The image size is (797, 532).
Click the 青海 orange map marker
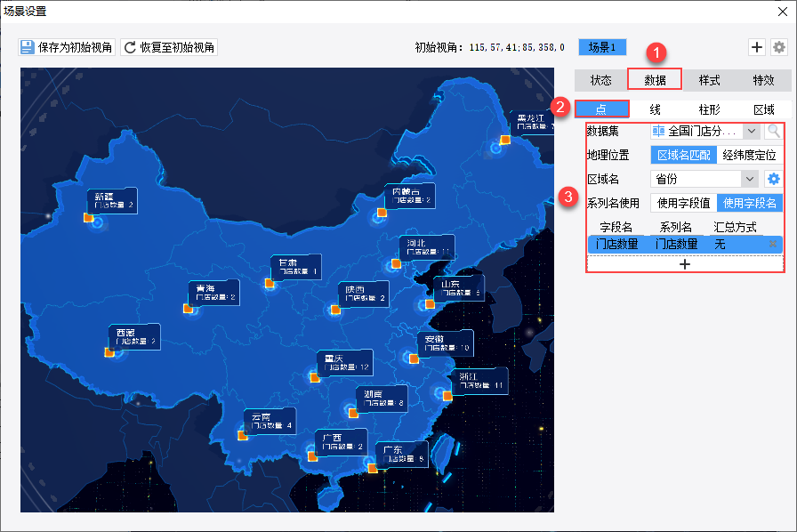pos(188,308)
